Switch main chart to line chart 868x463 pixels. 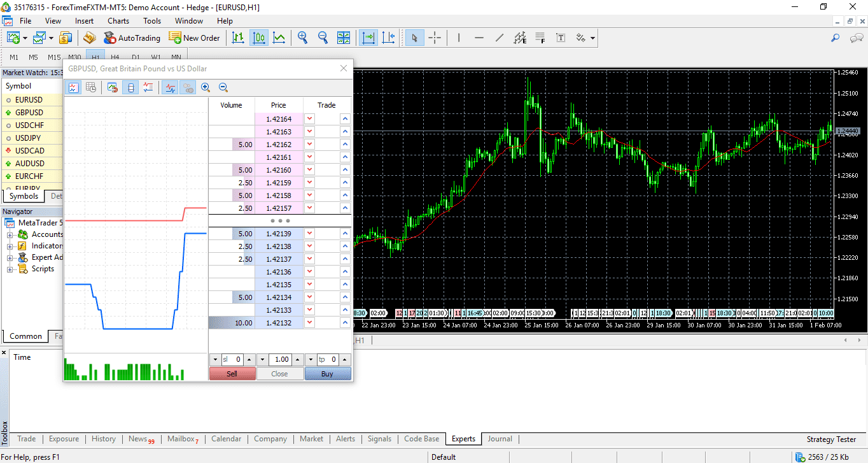279,38
